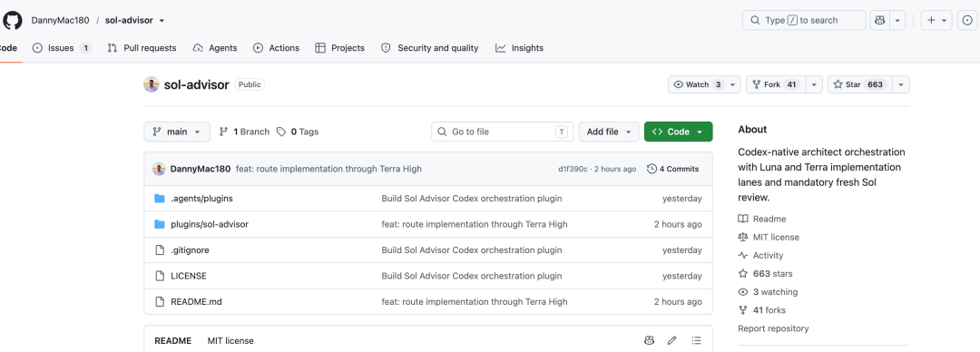This screenshot has width=980, height=352.
Task: Expand the Copilot dropdown arrow in header
Action: point(897,20)
